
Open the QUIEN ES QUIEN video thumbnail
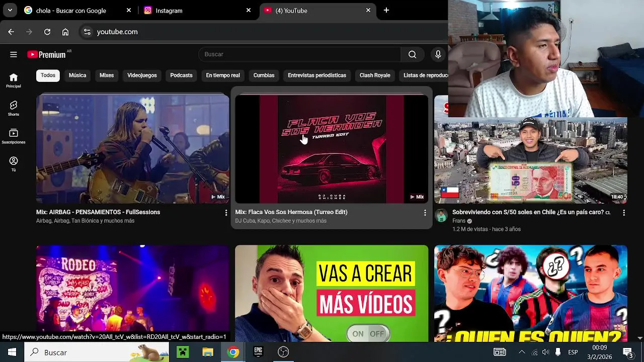tap(530, 293)
